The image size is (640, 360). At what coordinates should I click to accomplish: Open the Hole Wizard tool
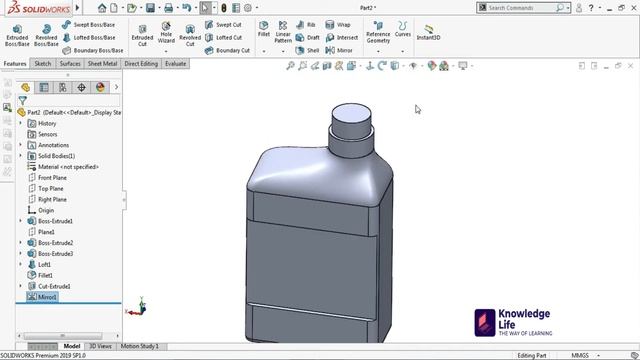click(166, 33)
